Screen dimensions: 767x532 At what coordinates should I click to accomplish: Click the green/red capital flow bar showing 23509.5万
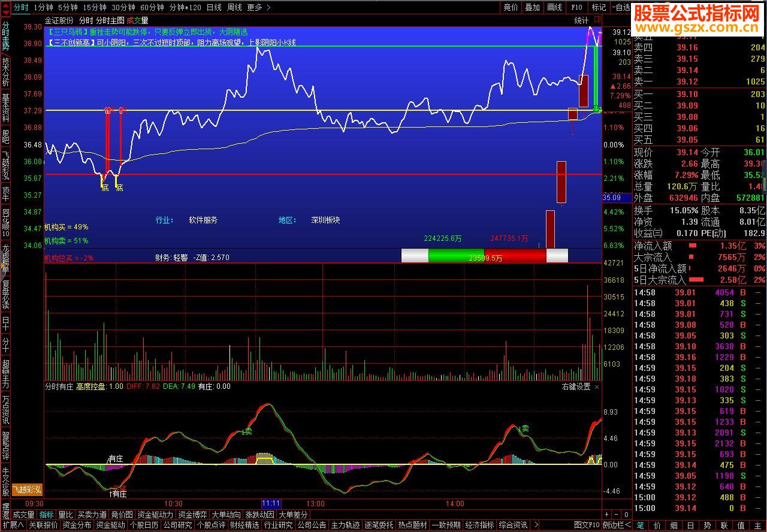click(x=484, y=256)
